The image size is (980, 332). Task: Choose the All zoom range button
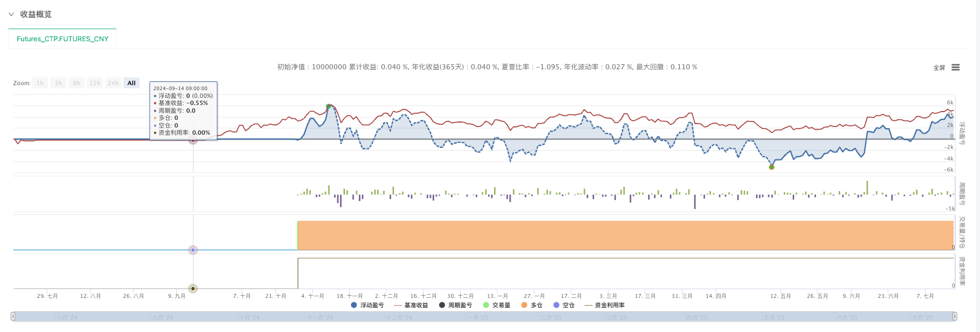[x=132, y=83]
